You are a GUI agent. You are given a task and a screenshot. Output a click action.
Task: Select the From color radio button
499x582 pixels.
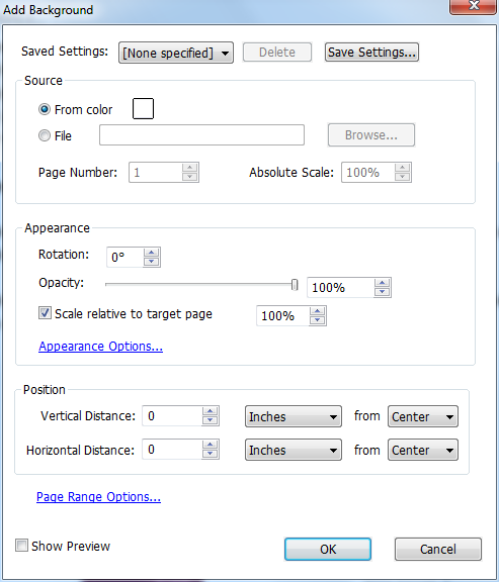(44, 109)
